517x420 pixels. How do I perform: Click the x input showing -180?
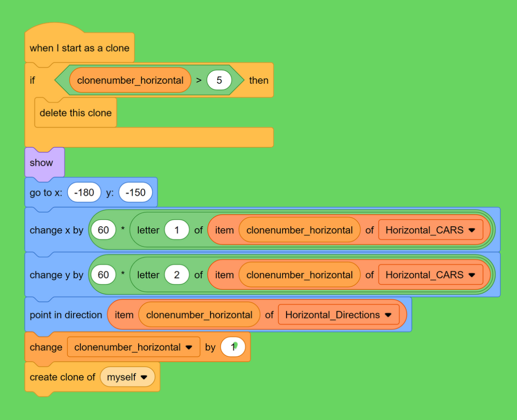point(84,193)
